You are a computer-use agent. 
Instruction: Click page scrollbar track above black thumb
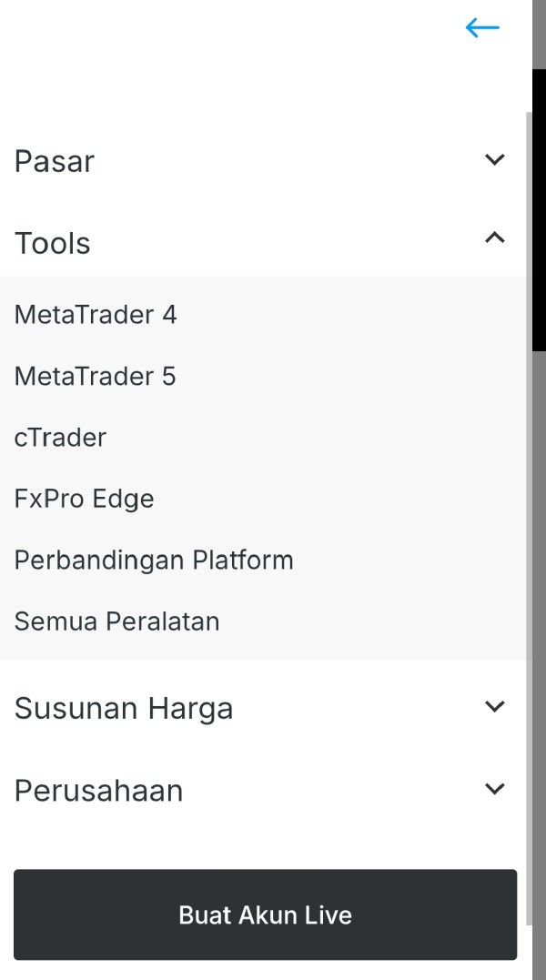coord(539,32)
